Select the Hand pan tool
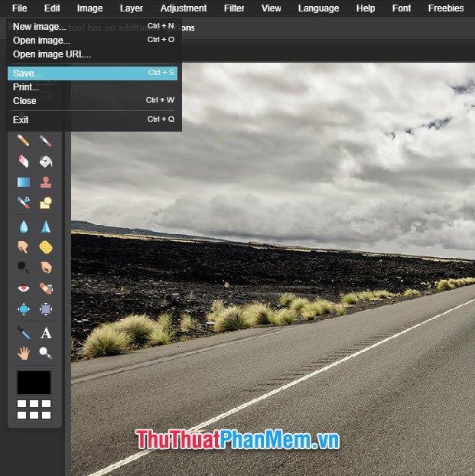475x476 pixels. (24, 354)
